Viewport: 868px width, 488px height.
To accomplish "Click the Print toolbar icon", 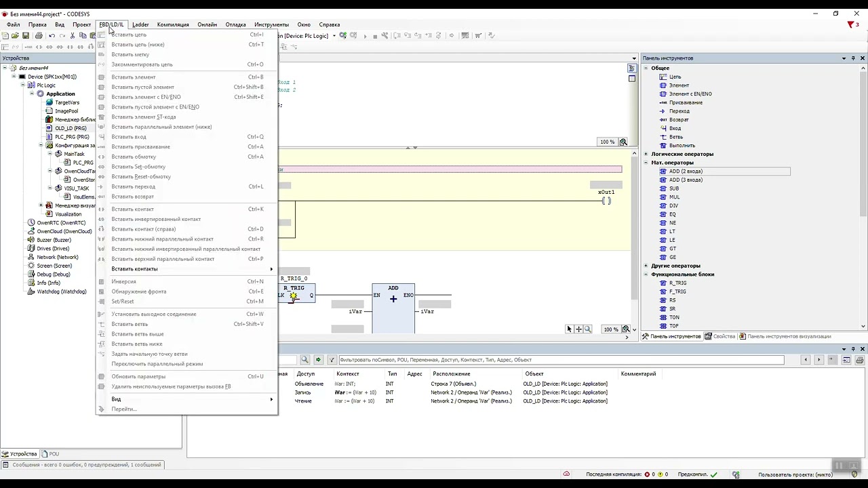I will [x=39, y=35].
